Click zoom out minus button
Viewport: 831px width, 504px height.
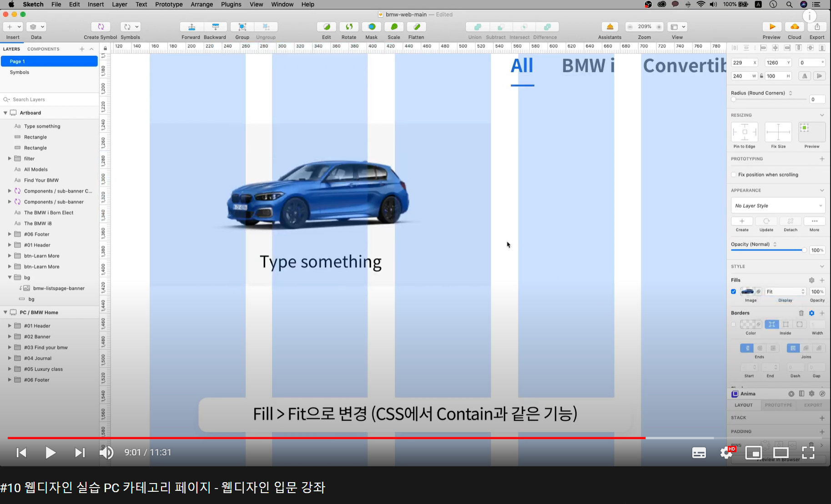[x=630, y=27]
